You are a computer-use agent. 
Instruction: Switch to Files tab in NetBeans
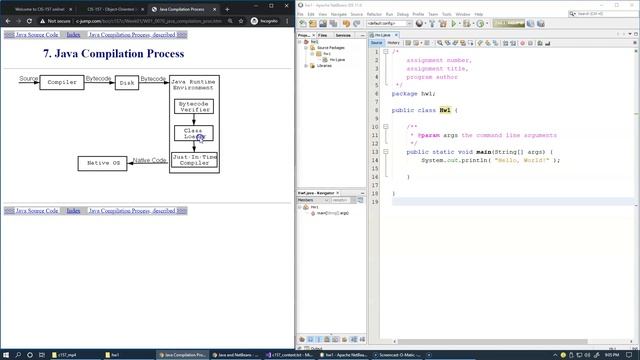(322, 36)
